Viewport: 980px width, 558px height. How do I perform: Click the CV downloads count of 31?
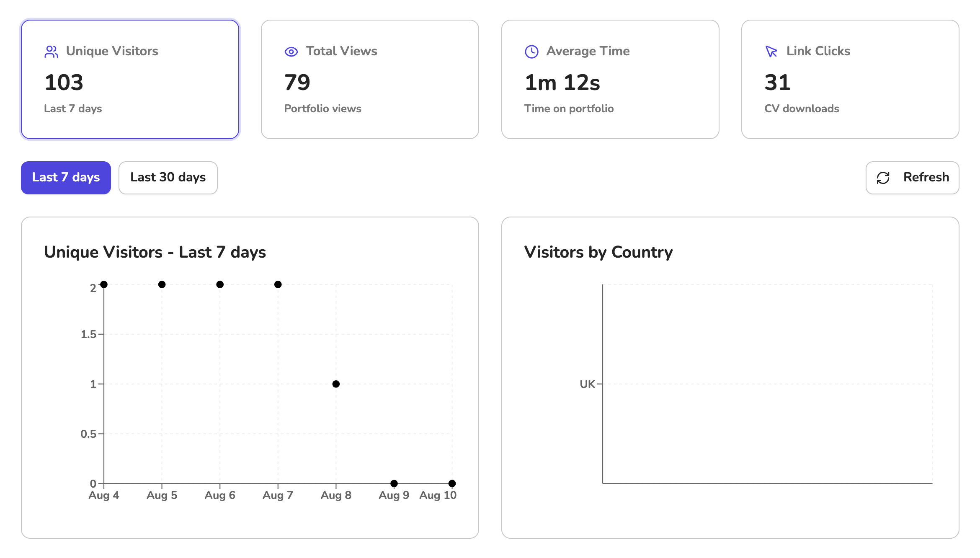pyautogui.click(x=777, y=82)
